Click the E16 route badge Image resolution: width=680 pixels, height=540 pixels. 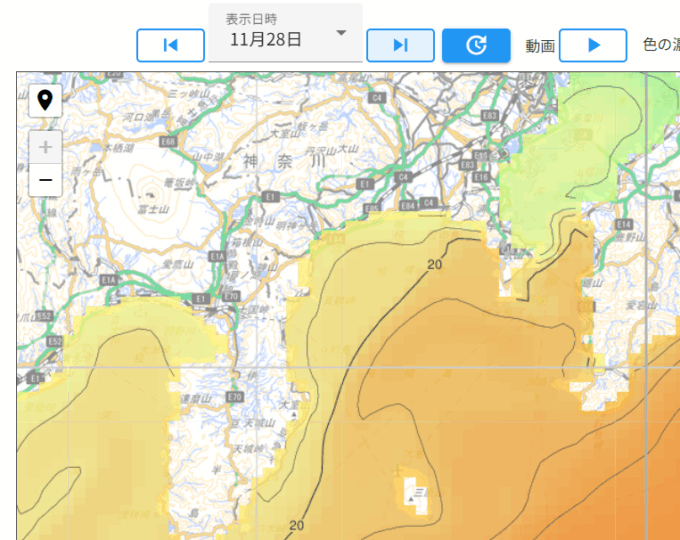pyautogui.click(x=482, y=177)
